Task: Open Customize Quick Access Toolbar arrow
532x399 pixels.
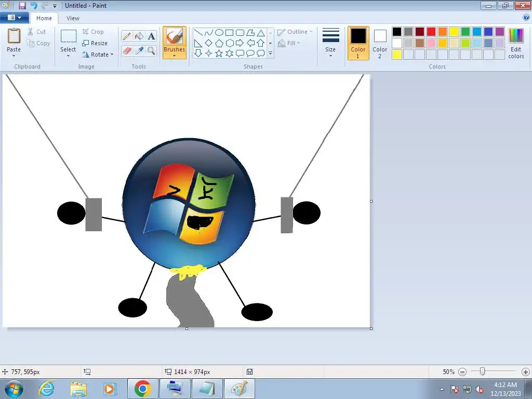Action: (x=55, y=6)
